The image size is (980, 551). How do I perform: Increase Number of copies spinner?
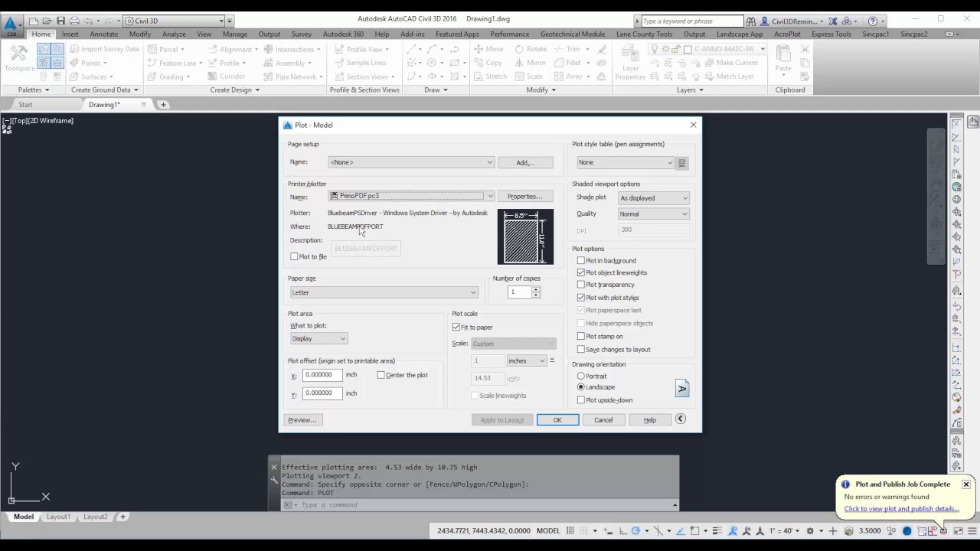536,289
